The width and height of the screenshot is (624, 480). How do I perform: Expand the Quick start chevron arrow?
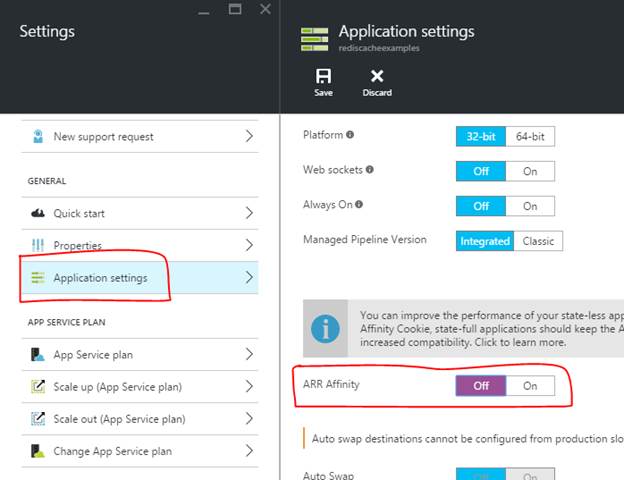click(x=249, y=213)
